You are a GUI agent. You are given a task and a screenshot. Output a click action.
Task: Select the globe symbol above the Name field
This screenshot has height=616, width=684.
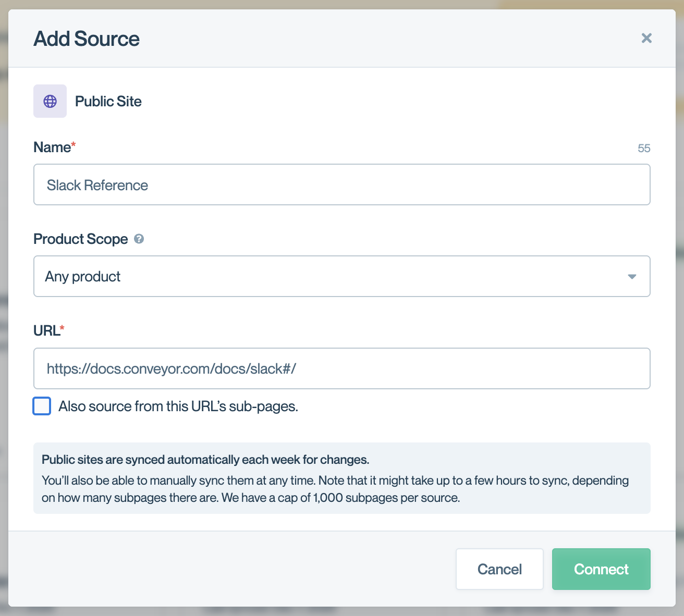coord(50,101)
